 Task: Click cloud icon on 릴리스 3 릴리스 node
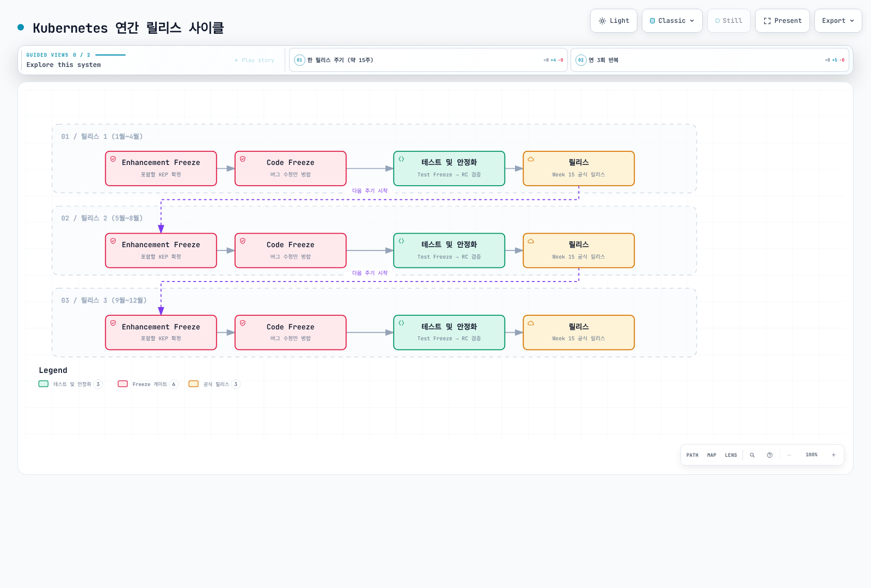(531, 323)
